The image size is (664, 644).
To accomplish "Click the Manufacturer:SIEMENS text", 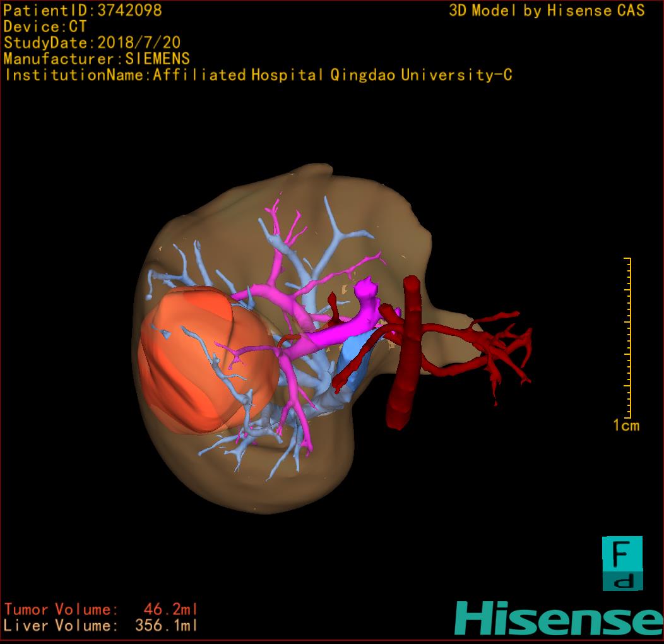I will [x=97, y=59].
